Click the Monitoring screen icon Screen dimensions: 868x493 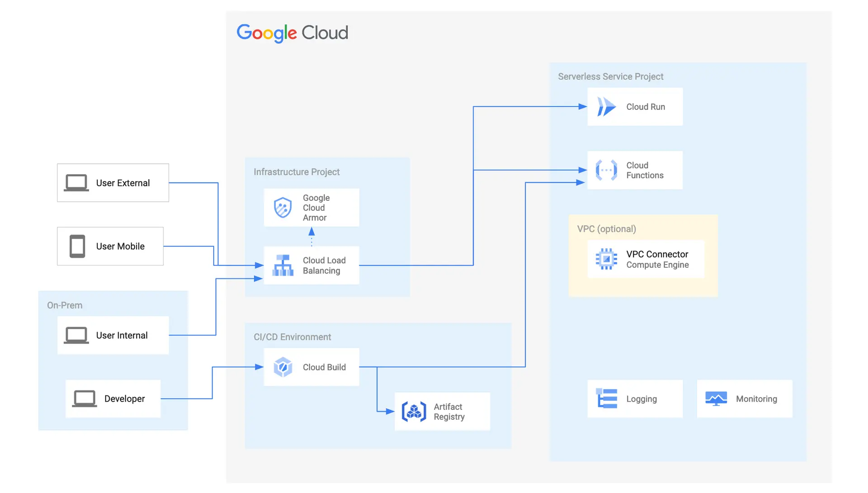tap(716, 399)
